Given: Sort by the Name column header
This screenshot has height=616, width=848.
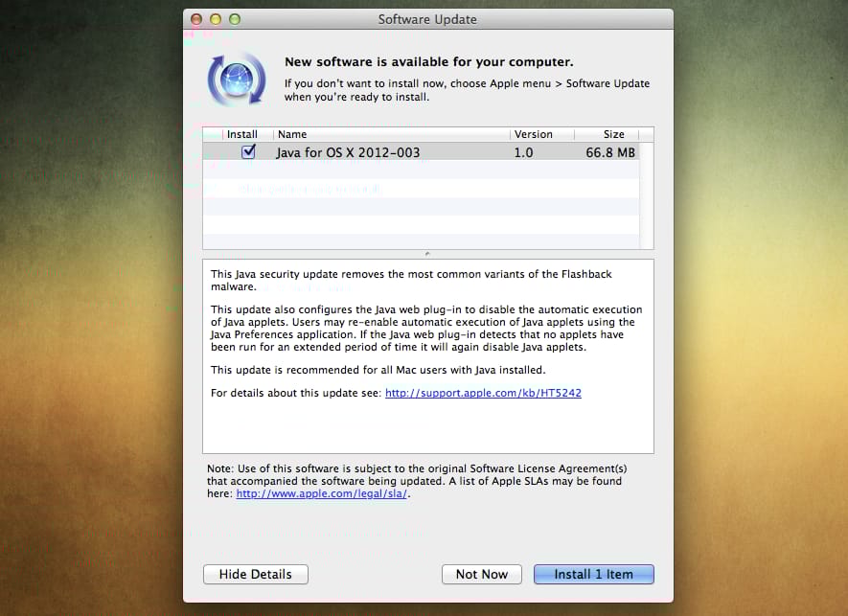Looking at the screenshot, I should coord(392,134).
